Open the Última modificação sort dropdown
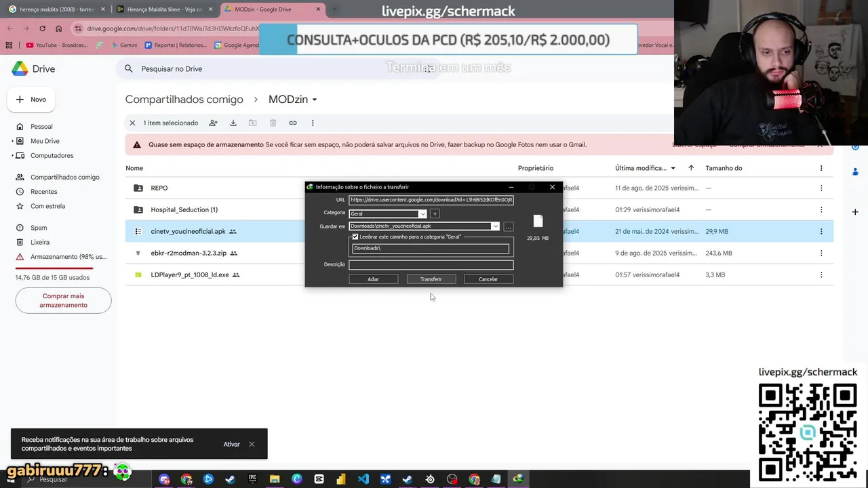The height and width of the screenshot is (488, 868). click(x=646, y=168)
